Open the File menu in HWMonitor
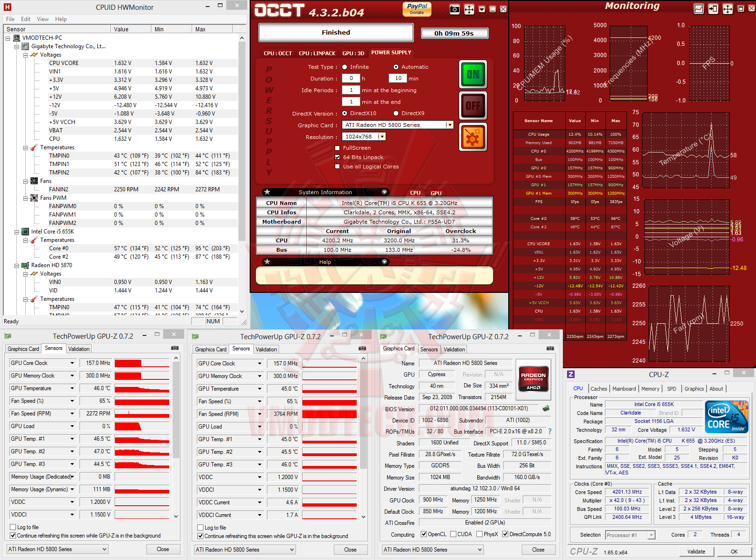 tap(10, 19)
